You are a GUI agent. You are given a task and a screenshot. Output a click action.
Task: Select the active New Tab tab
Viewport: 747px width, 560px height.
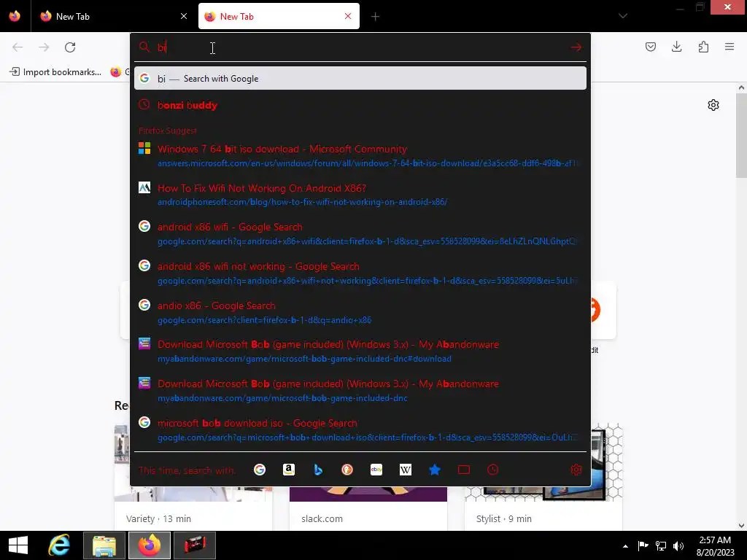click(279, 16)
